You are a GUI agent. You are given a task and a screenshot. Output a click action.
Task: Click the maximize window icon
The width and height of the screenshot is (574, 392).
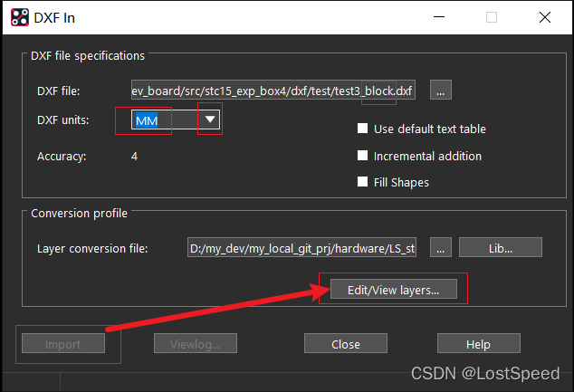pyautogui.click(x=492, y=17)
